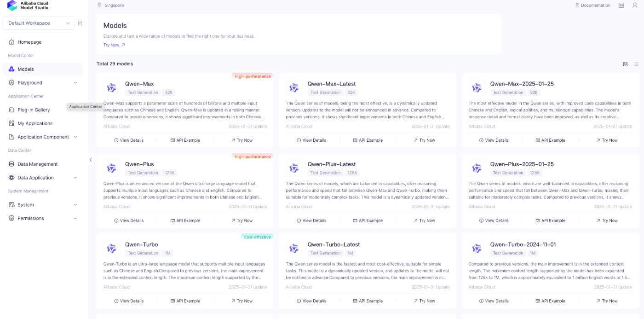This screenshot has width=644, height=319.
Task: Switch to list view of models
Action: pyautogui.click(x=636, y=64)
